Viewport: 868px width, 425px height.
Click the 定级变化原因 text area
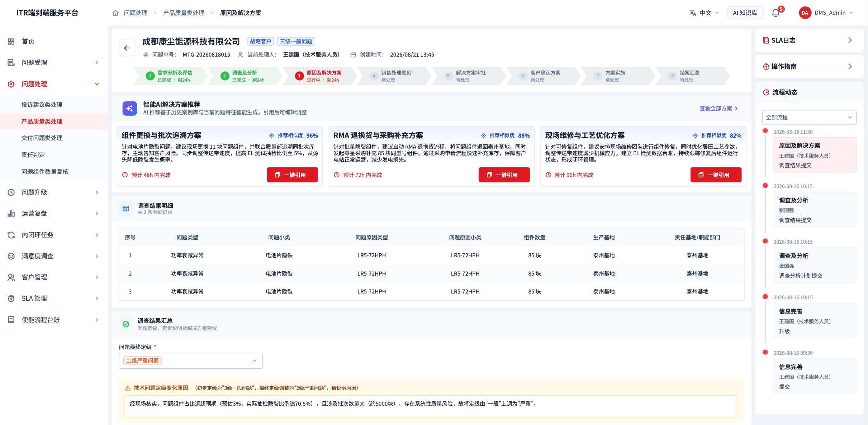point(431,406)
